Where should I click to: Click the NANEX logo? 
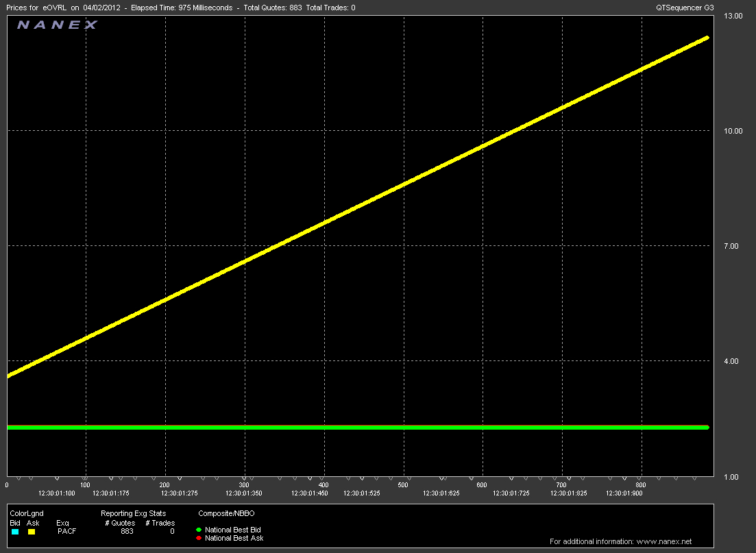[x=57, y=25]
